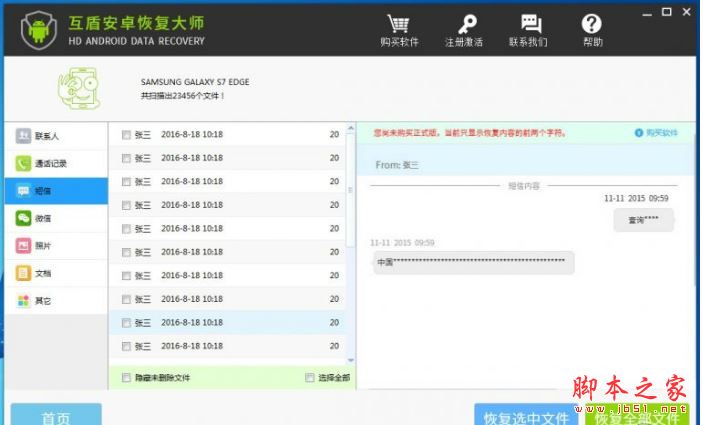This screenshot has height=425, width=703.
Task: Select the highlighted 张三 message row
Action: click(227, 322)
